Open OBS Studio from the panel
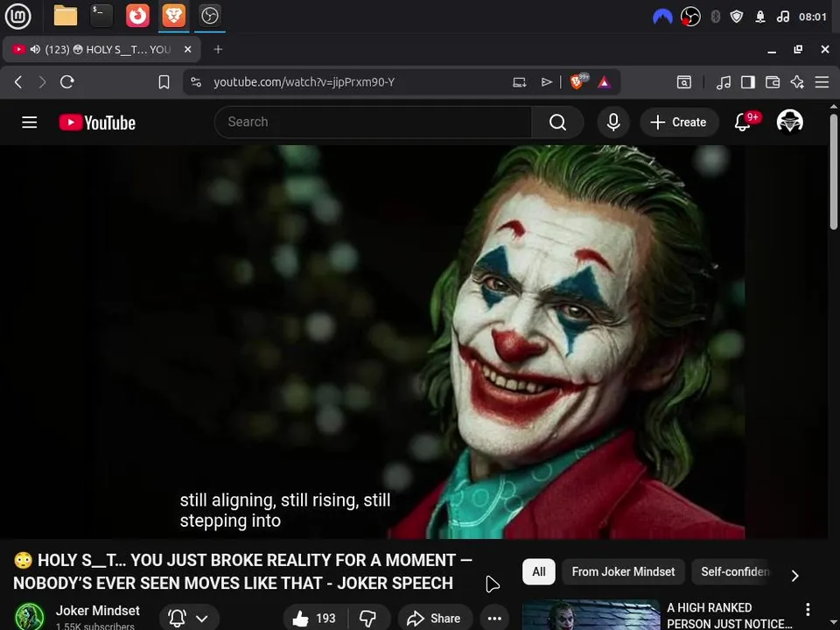Screen dimensions: 840x630 click(x=209, y=16)
